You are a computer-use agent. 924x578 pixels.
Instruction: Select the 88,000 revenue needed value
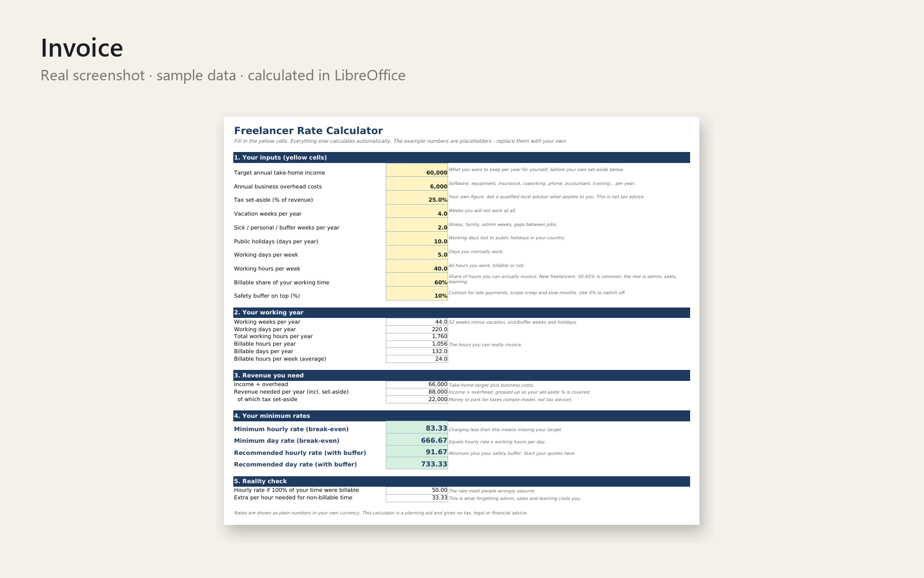pos(417,392)
